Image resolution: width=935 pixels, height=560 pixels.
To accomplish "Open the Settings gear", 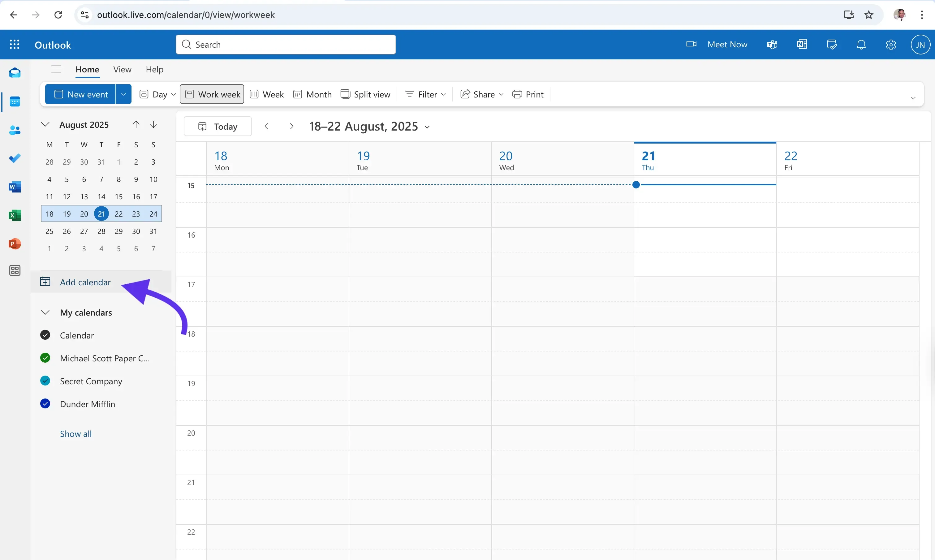I will pos(891,44).
